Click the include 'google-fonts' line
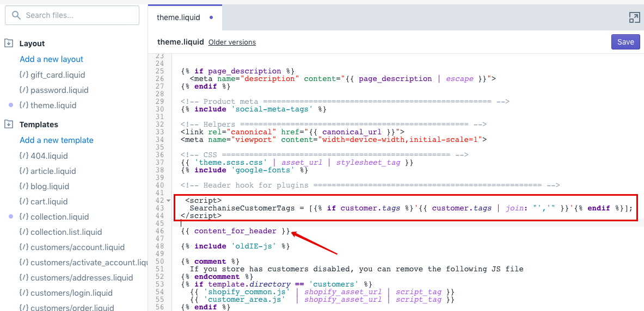The height and width of the screenshot is (311, 644). tap(244, 170)
